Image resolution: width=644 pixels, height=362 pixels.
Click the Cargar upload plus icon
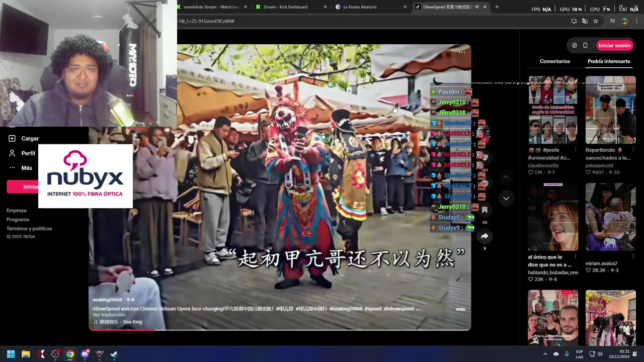point(12,138)
